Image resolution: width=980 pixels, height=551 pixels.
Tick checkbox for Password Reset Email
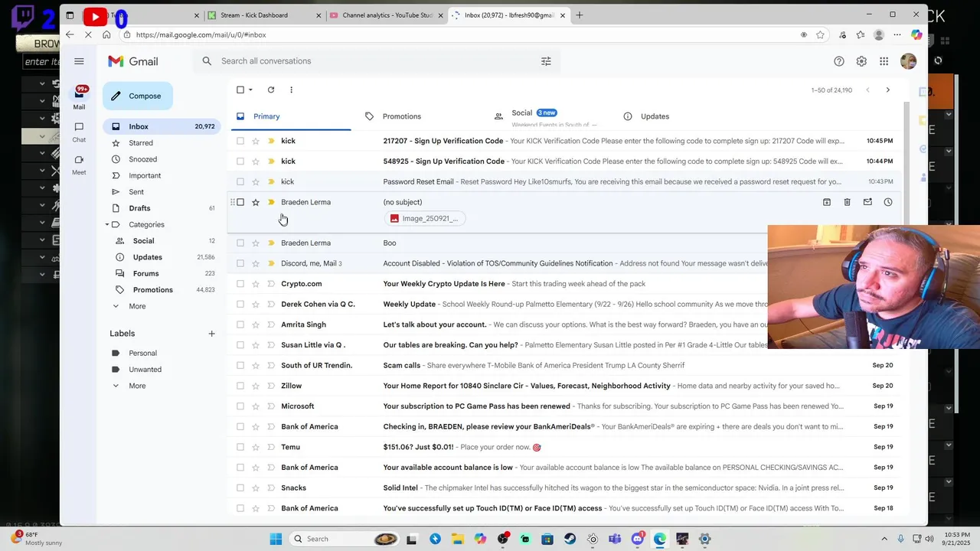click(240, 181)
